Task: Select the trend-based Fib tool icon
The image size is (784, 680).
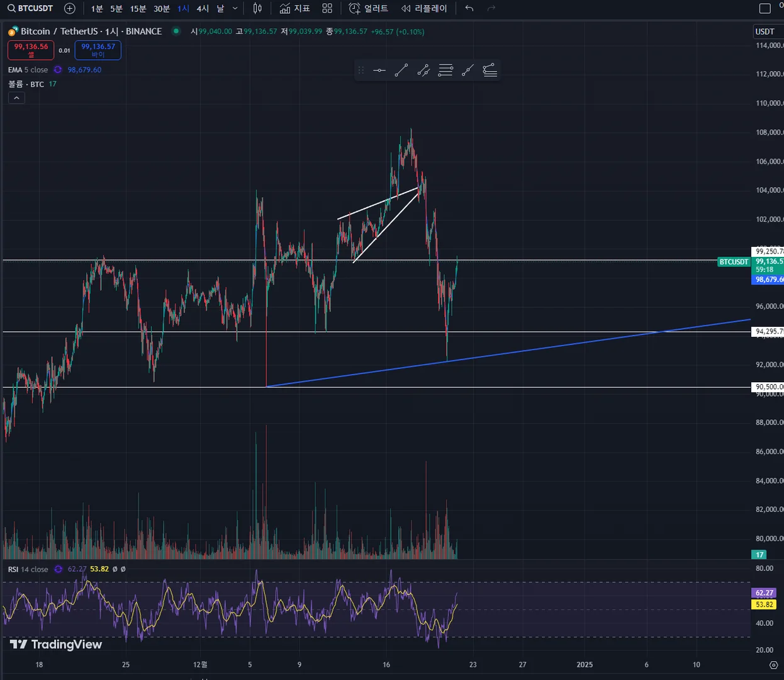Action: pyautogui.click(x=490, y=71)
